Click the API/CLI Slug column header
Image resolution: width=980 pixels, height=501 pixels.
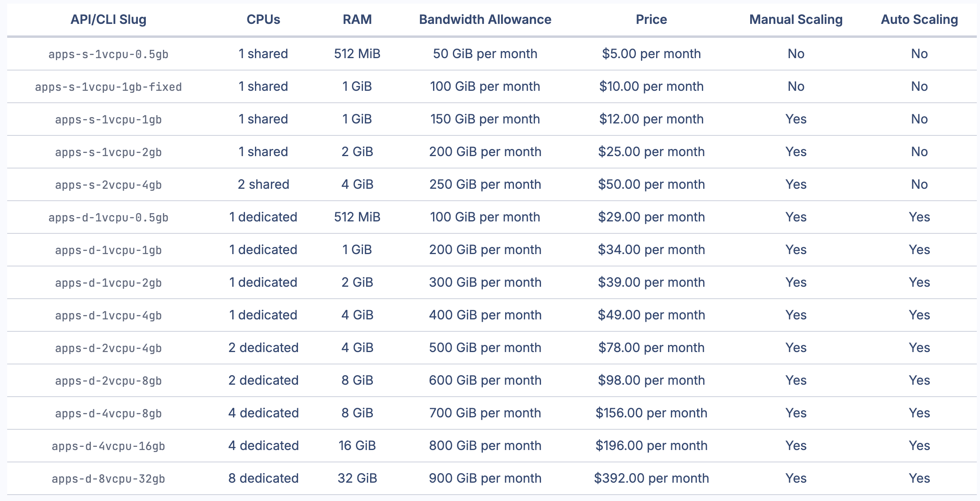coord(108,20)
